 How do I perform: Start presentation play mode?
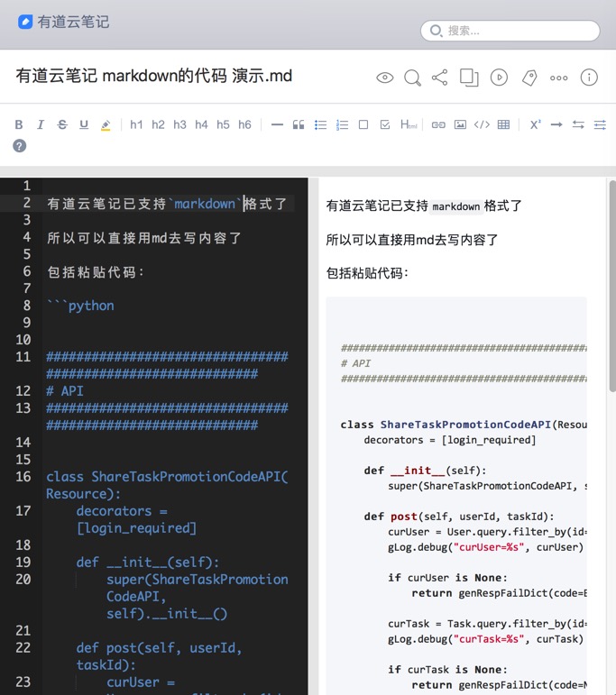[499, 78]
